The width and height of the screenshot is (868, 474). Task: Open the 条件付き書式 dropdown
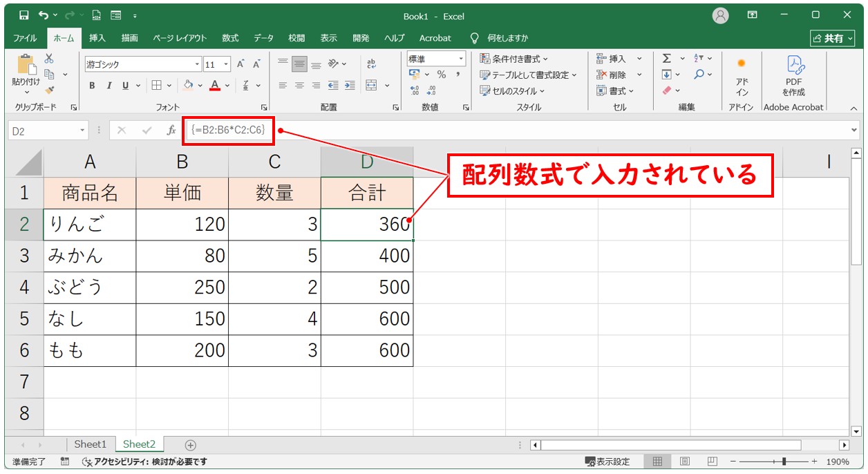[514, 59]
